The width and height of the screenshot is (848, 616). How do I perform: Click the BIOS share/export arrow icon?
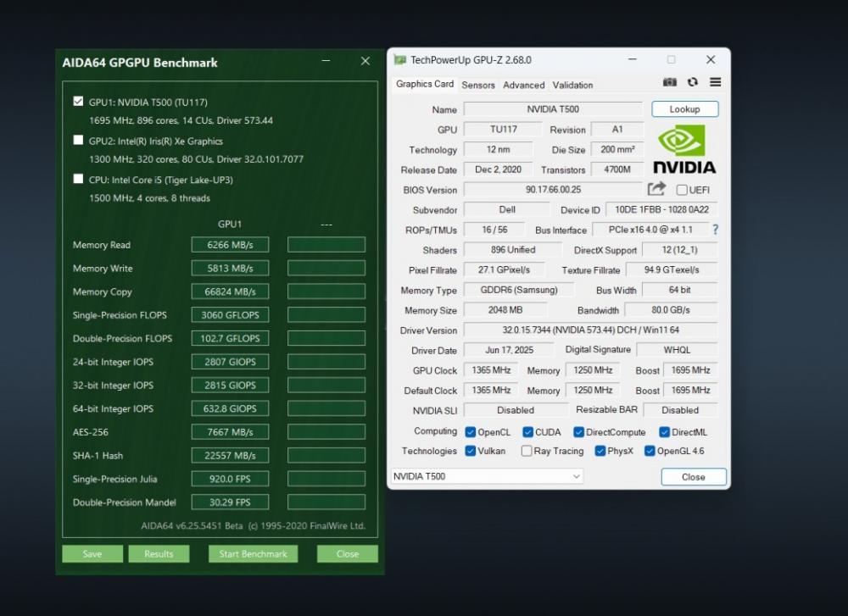(x=656, y=189)
